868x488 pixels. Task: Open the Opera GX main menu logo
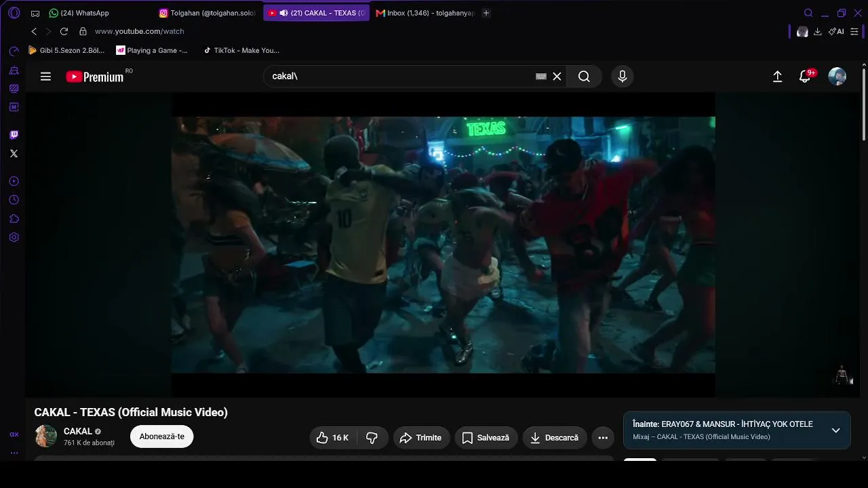(14, 13)
